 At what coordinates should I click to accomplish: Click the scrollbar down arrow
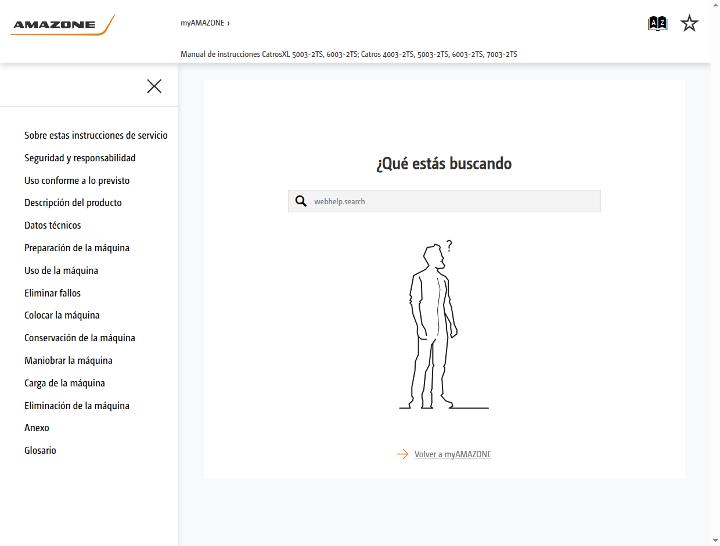click(x=715, y=541)
